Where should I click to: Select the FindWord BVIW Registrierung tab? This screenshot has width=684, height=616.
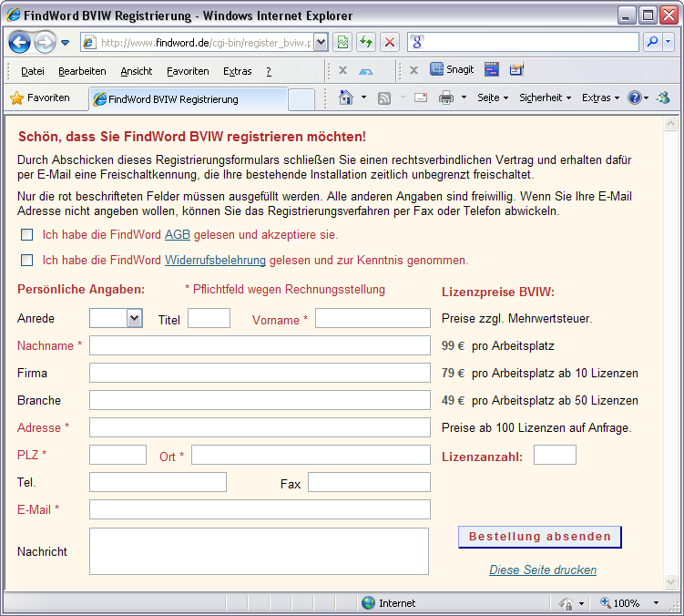click(x=188, y=99)
